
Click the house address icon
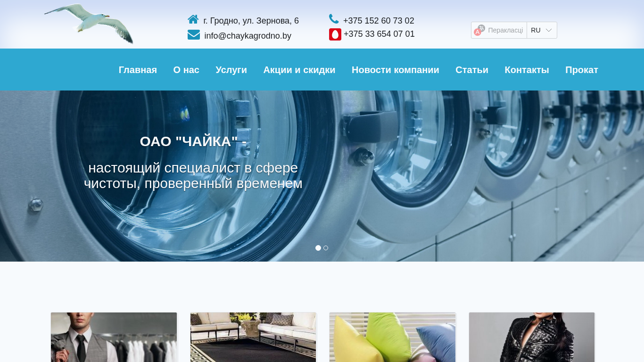(193, 19)
